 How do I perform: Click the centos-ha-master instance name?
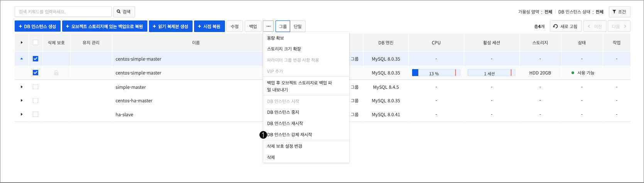[134, 100]
